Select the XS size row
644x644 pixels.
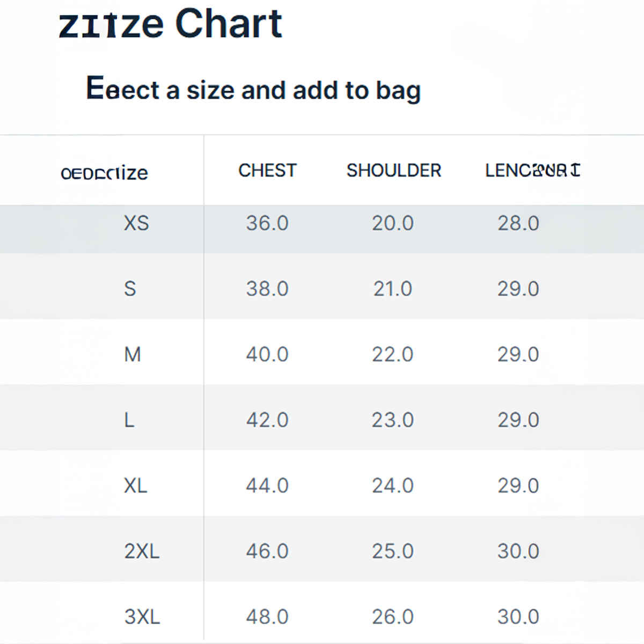coord(136,223)
